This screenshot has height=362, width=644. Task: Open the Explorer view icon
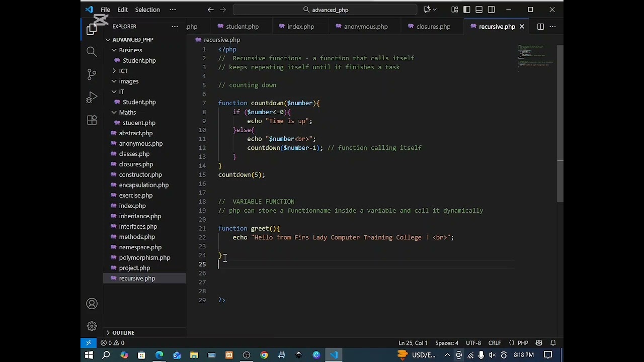(92, 30)
